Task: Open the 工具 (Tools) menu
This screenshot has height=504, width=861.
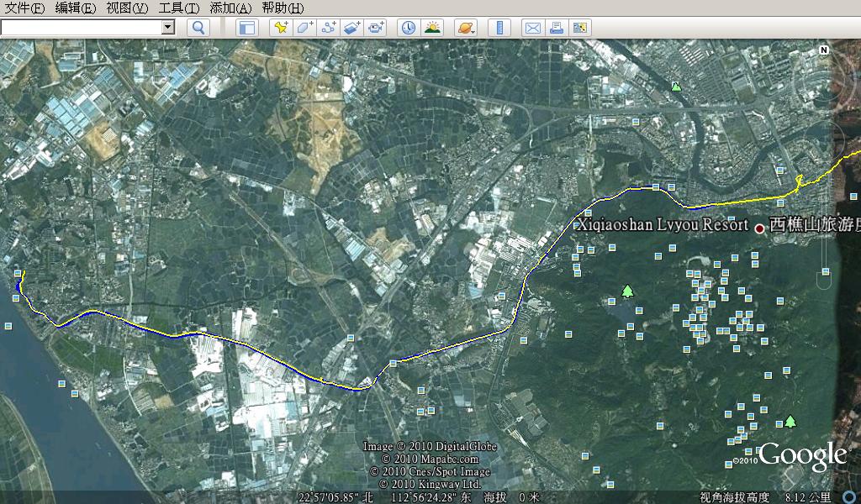Action: click(178, 8)
